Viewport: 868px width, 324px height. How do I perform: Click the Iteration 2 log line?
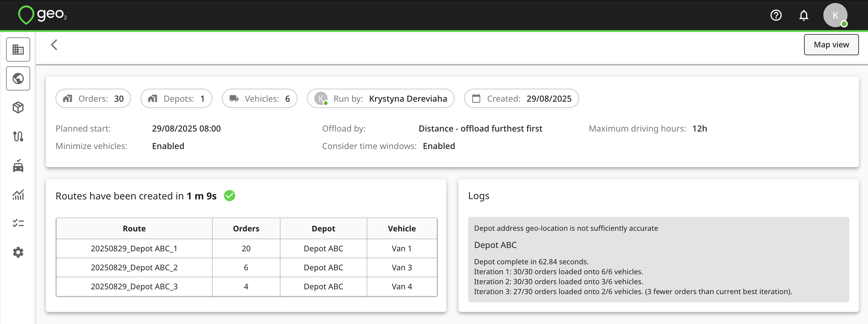(558, 281)
